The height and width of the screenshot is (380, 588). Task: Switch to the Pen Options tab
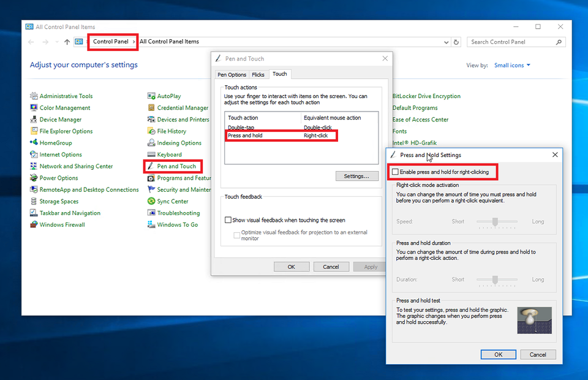232,75
